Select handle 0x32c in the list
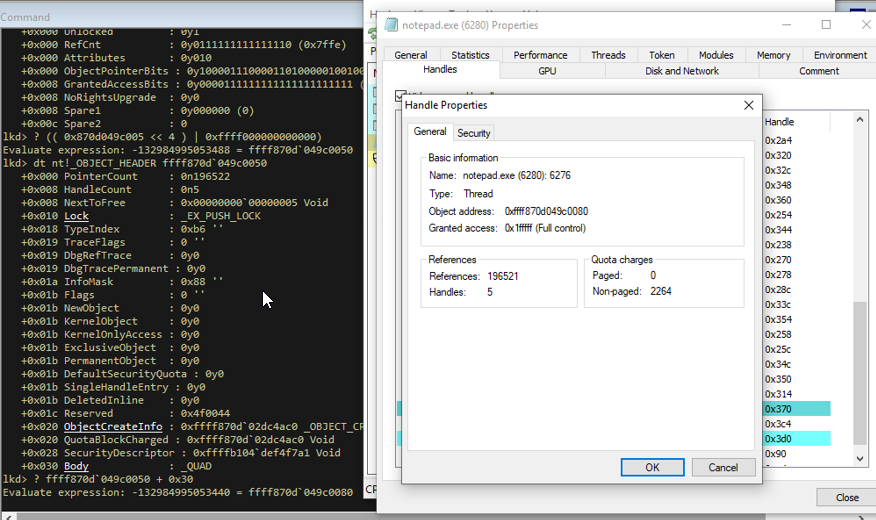Image resolution: width=876 pixels, height=520 pixels. (x=778, y=170)
